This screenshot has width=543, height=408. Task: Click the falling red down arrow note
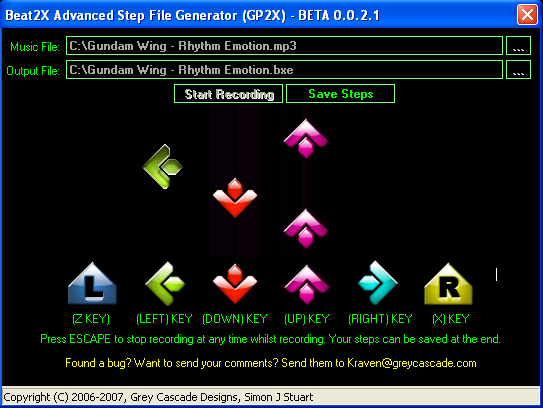[x=235, y=198]
